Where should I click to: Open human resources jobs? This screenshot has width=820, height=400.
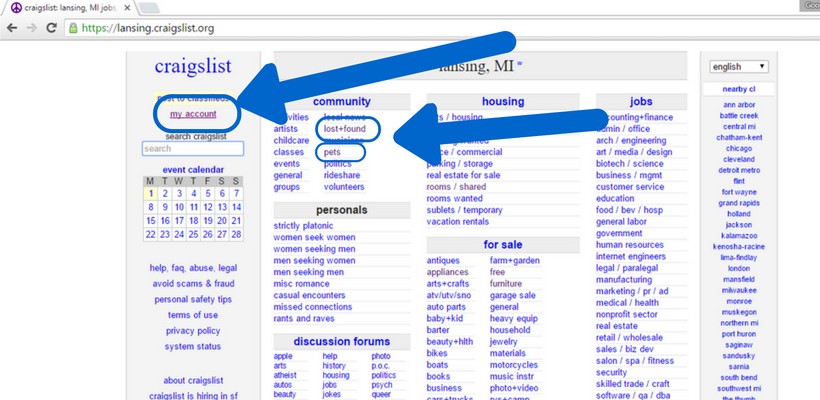[630, 245]
